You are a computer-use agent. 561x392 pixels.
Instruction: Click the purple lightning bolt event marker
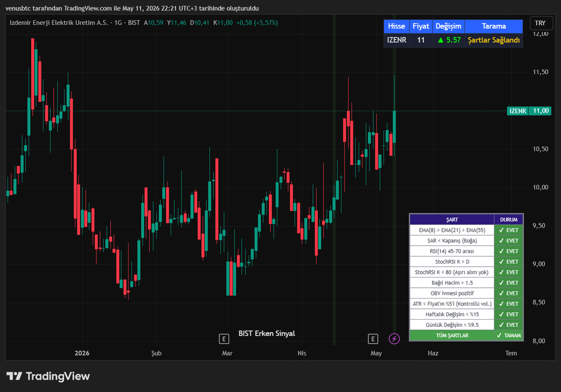(x=395, y=339)
